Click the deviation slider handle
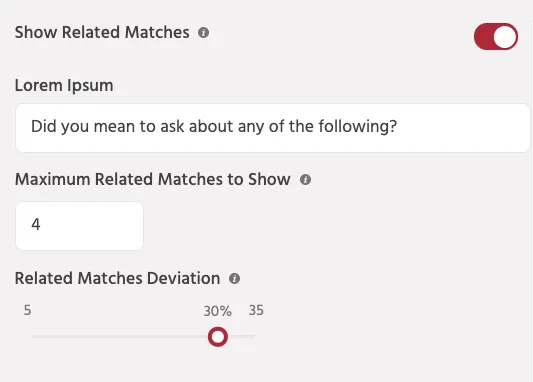533x382 pixels. 218,337
